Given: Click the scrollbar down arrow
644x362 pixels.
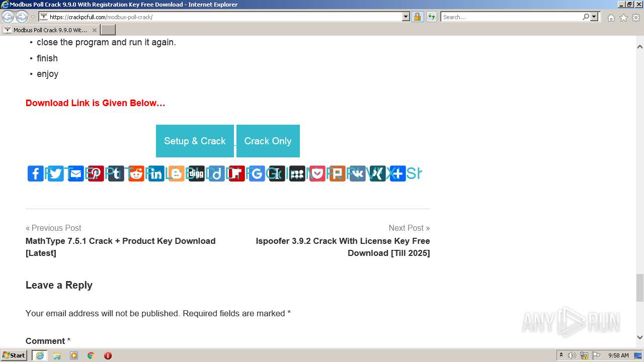Looking at the screenshot, I should pos(639,337).
